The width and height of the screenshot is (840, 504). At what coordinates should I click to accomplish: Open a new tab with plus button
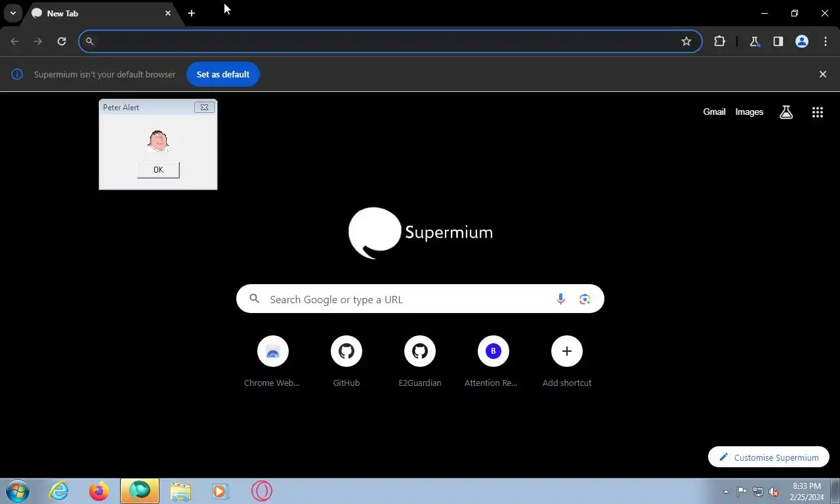[192, 13]
